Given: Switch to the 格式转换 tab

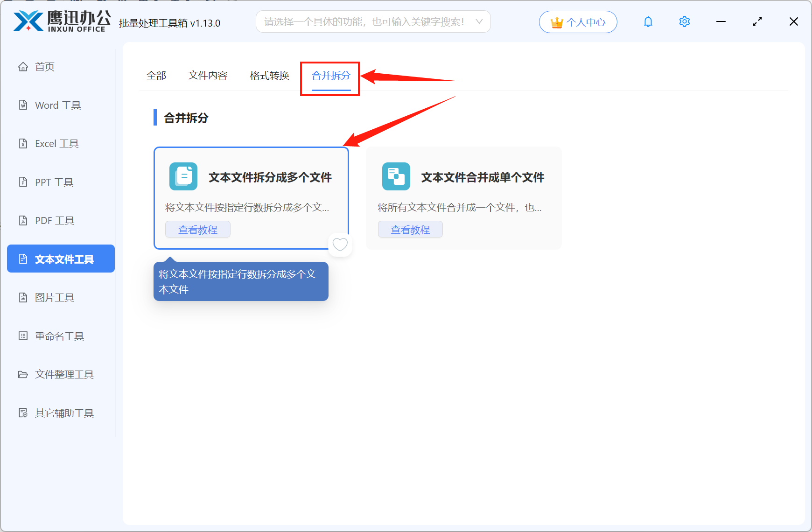Looking at the screenshot, I should pyautogui.click(x=269, y=76).
